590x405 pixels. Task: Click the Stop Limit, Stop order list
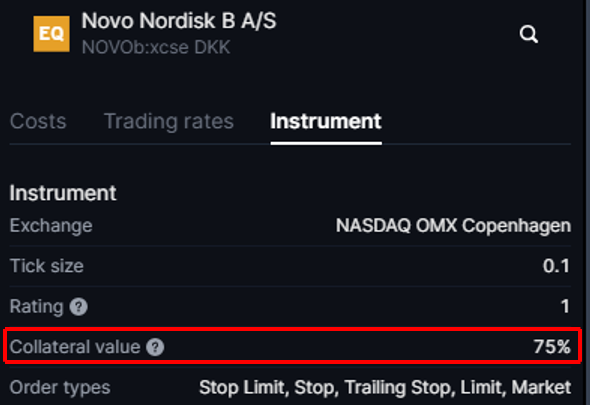385,388
